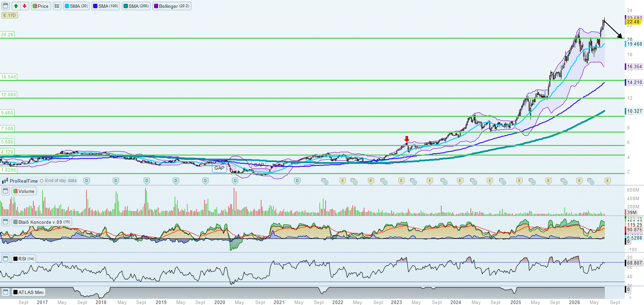
Task: Open the news event icon in late 2021
Action: tap(325, 181)
